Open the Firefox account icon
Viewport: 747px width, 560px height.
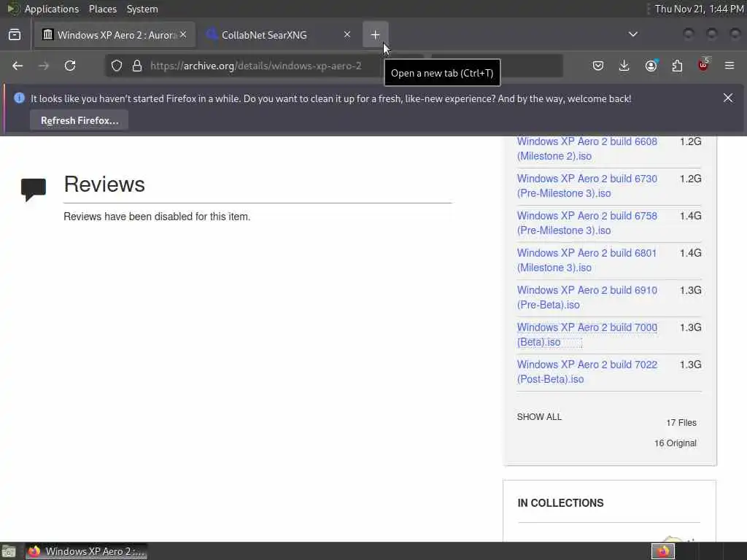[651, 66]
